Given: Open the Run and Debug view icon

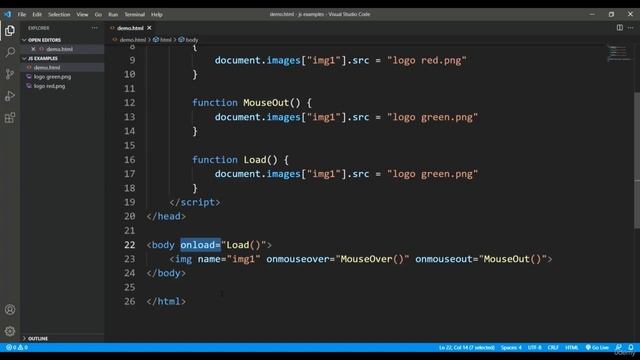Looking at the screenshot, I should [10, 96].
